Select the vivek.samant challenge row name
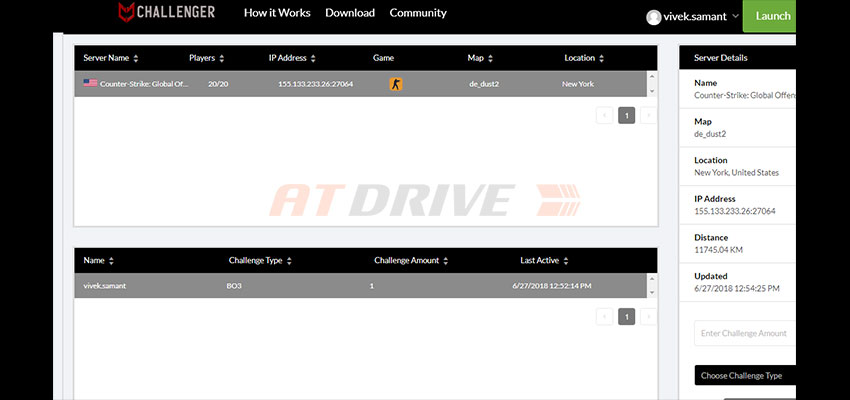This screenshot has width=850, height=400. (105, 286)
